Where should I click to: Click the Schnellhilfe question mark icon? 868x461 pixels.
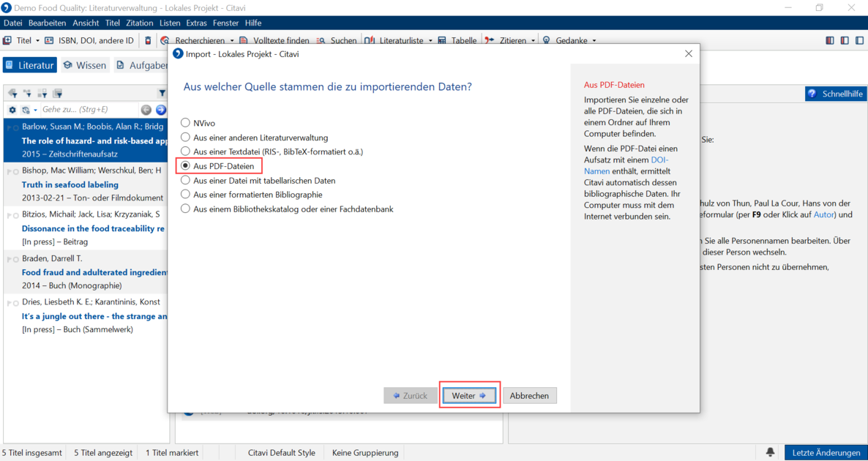[812, 94]
